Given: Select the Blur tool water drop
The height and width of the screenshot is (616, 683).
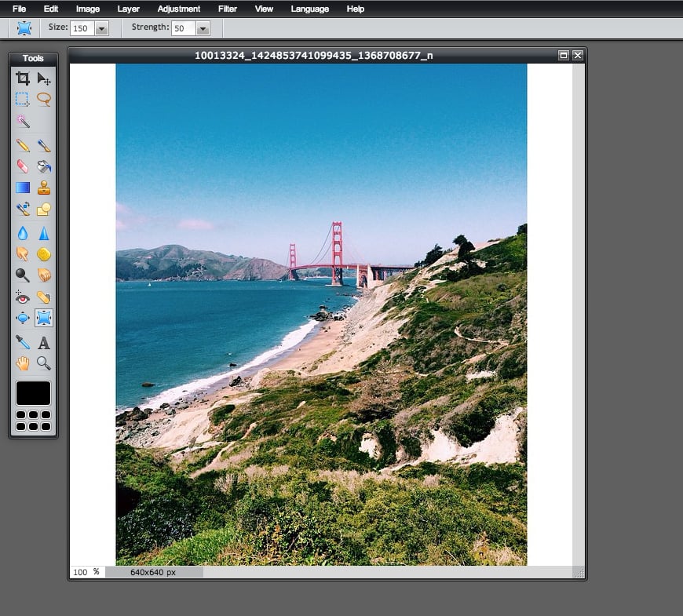Looking at the screenshot, I should pyautogui.click(x=23, y=233).
